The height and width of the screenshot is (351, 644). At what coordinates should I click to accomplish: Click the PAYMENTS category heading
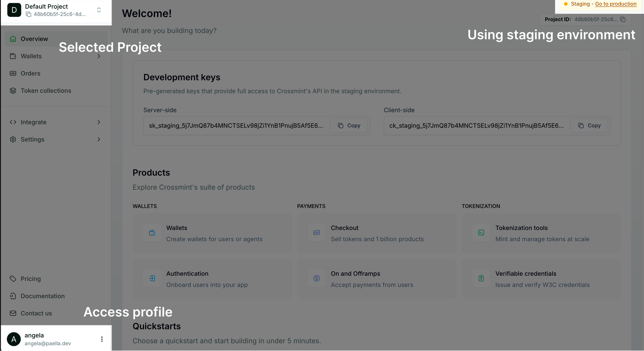coord(311,206)
